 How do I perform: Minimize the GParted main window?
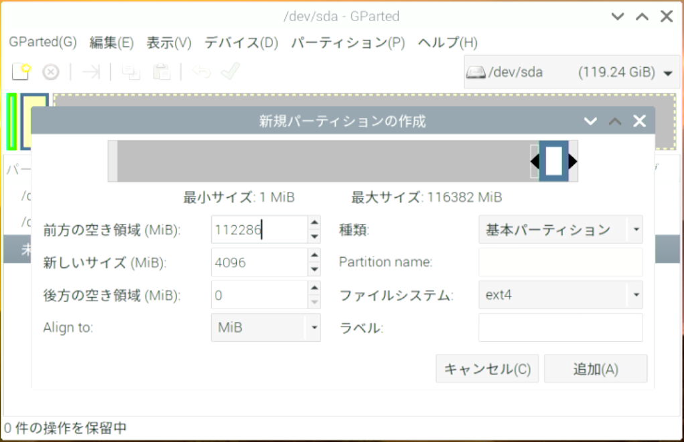[x=618, y=17]
